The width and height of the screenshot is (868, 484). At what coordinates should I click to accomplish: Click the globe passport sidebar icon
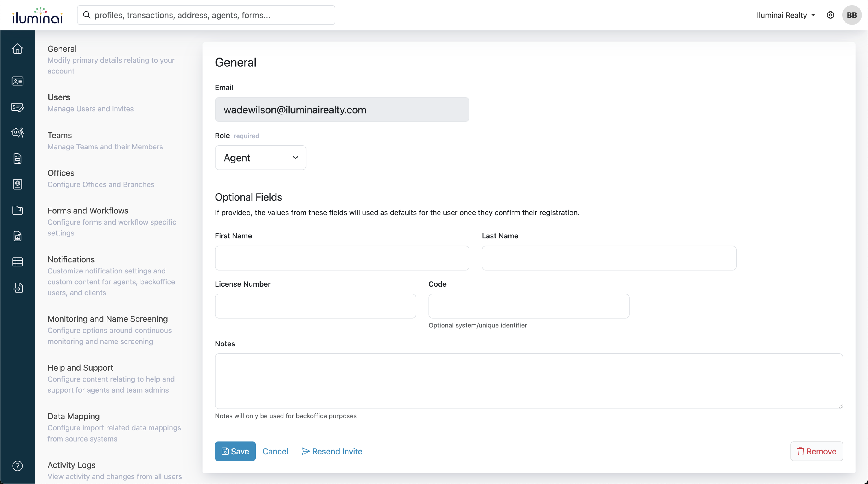(18, 184)
